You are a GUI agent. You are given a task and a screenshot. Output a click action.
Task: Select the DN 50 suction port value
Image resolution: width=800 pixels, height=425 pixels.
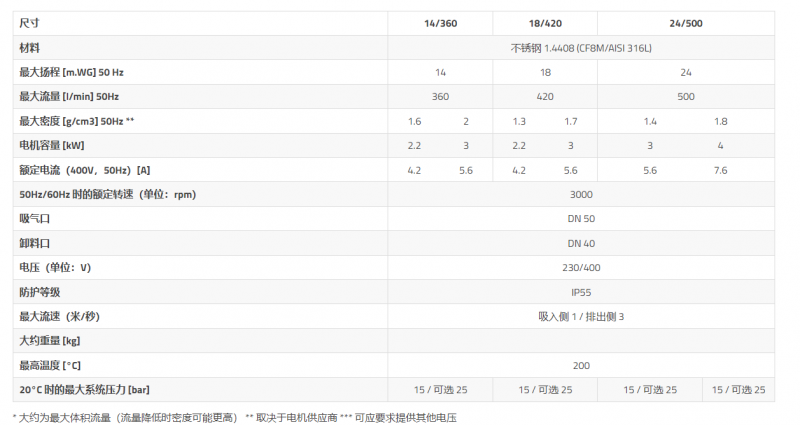(581, 219)
